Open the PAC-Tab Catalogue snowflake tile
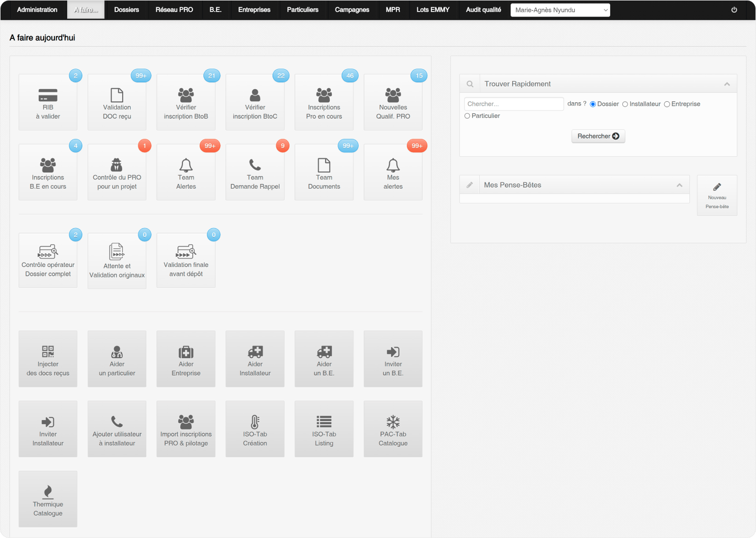This screenshot has height=538, width=756. point(393,429)
